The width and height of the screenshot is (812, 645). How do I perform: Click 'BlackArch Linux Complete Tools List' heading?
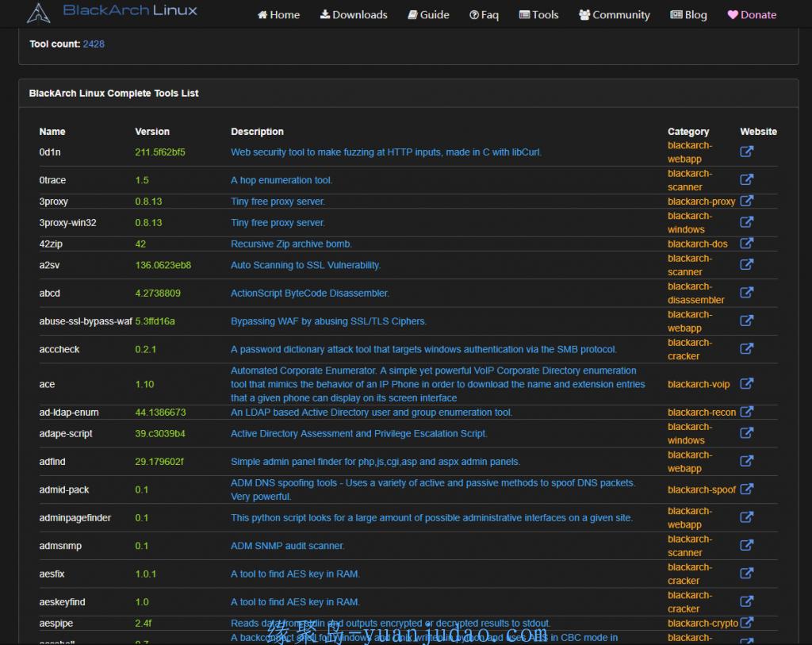tap(114, 94)
